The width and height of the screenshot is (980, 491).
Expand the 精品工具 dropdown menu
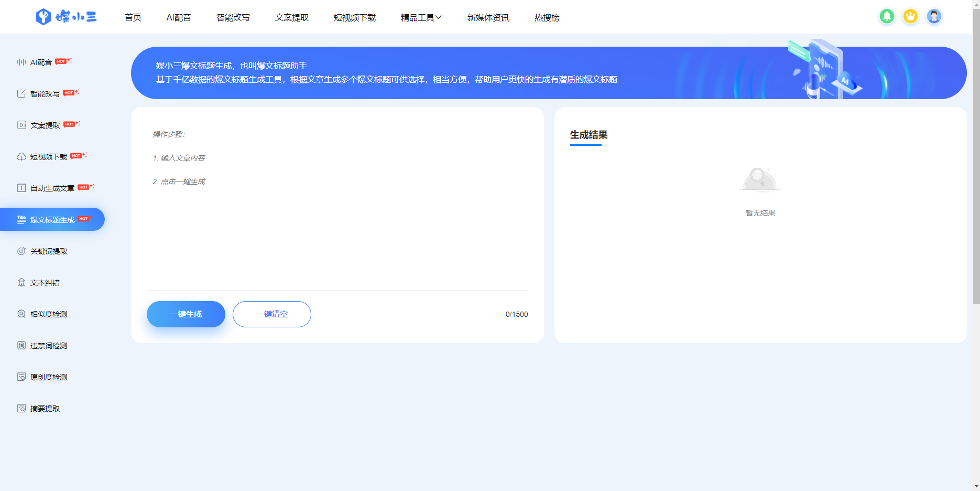421,17
